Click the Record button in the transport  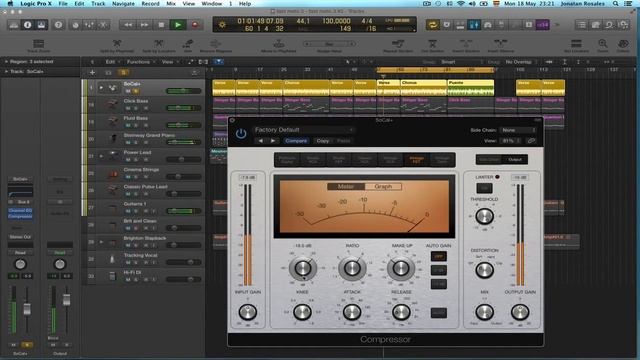coord(195,25)
